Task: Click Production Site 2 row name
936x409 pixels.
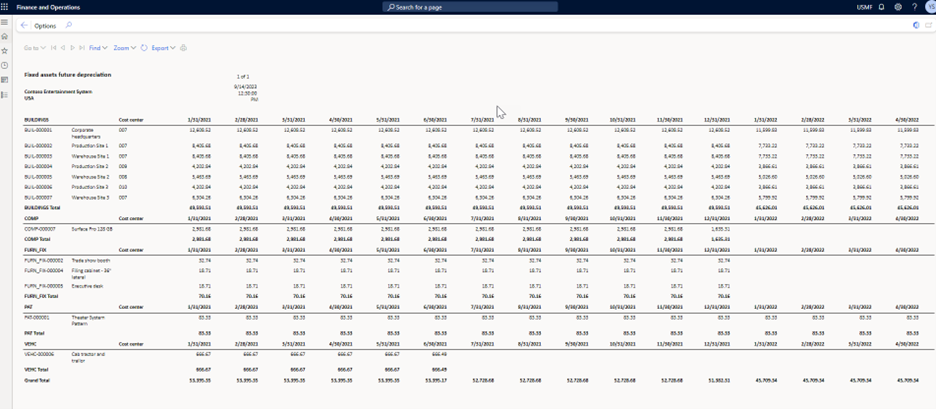Action: (90, 166)
